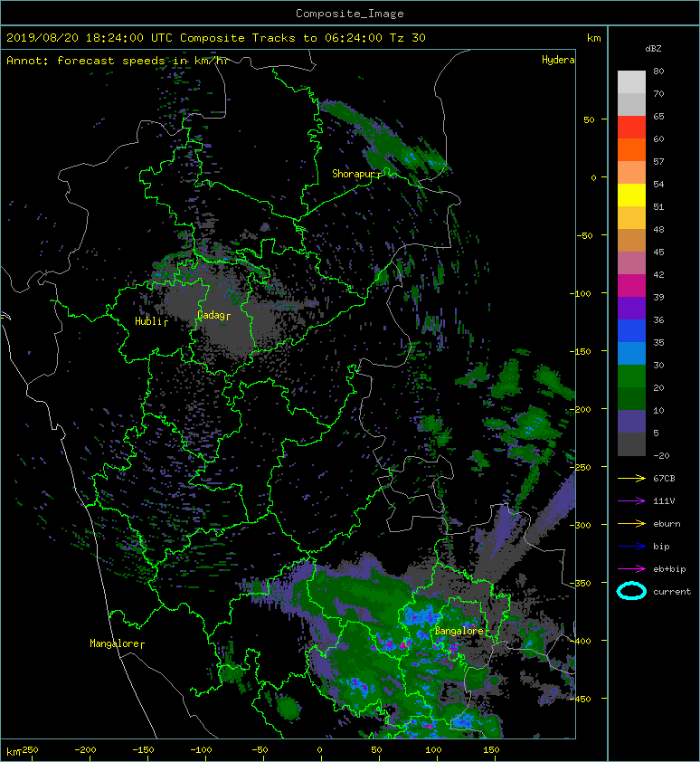Click the -100 tick on horizontal axis

pos(201,750)
